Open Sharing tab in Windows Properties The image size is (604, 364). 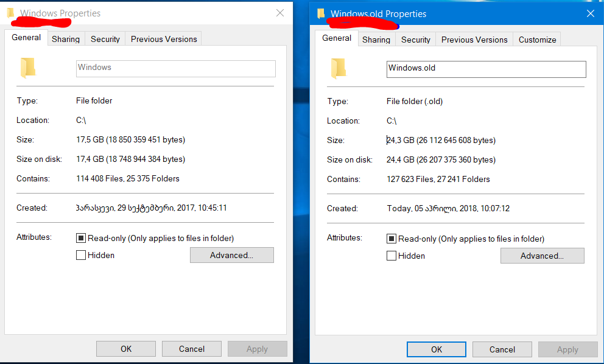point(66,39)
